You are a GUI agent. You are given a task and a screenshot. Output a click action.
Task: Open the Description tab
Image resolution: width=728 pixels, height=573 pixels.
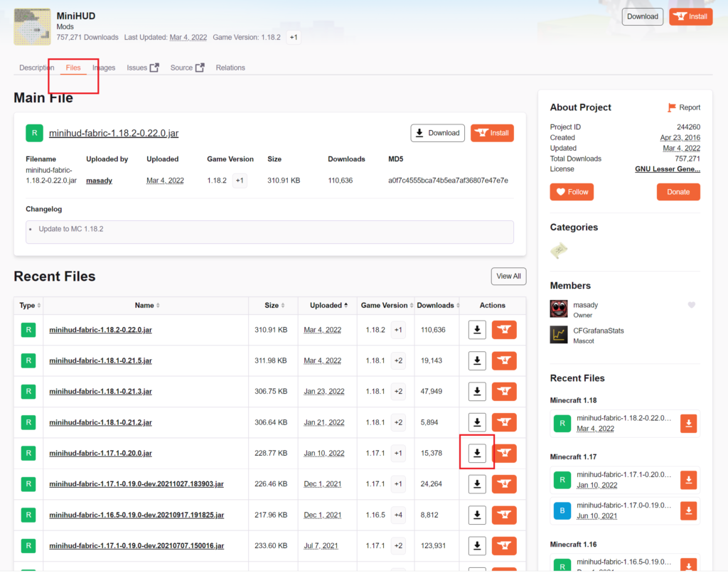click(x=36, y=68)
